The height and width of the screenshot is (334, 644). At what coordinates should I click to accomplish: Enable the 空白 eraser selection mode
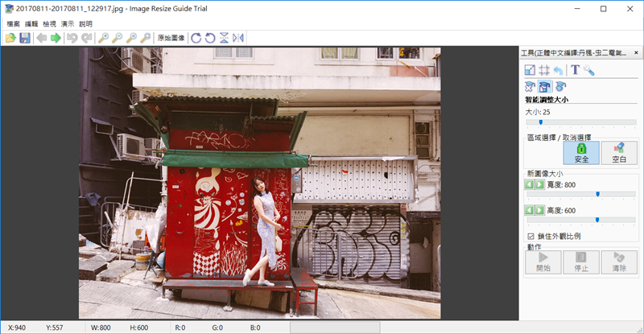point(618,153)
